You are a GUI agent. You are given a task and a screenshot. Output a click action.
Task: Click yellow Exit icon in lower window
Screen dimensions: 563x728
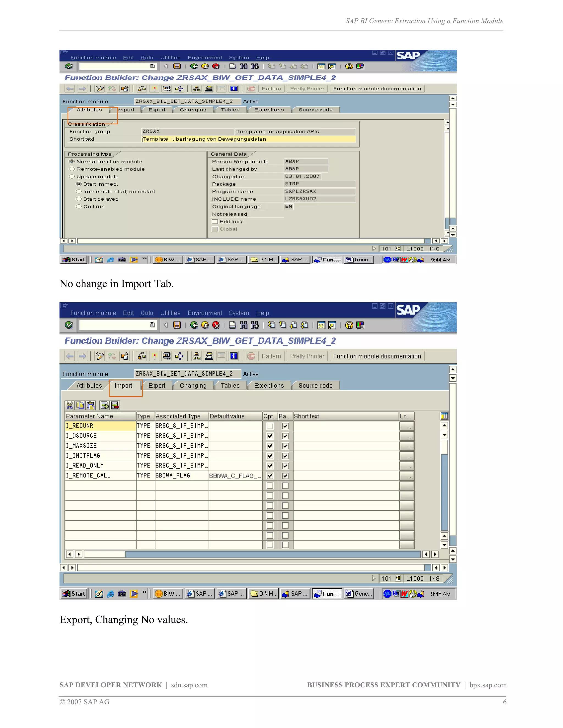[205, 325]
